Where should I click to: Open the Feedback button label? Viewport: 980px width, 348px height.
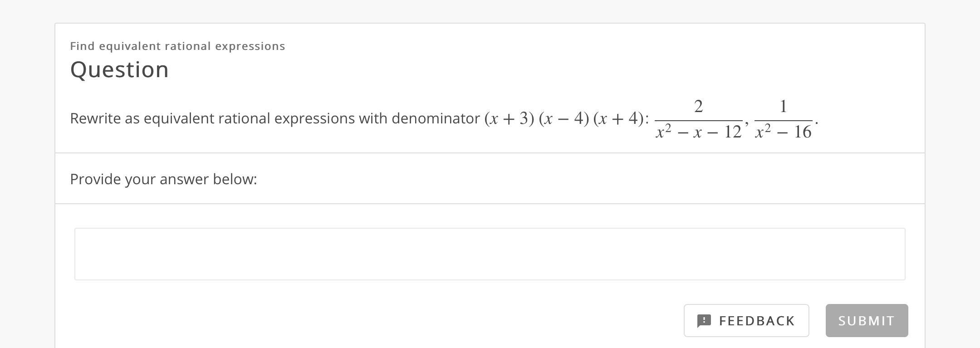[757, 321]
